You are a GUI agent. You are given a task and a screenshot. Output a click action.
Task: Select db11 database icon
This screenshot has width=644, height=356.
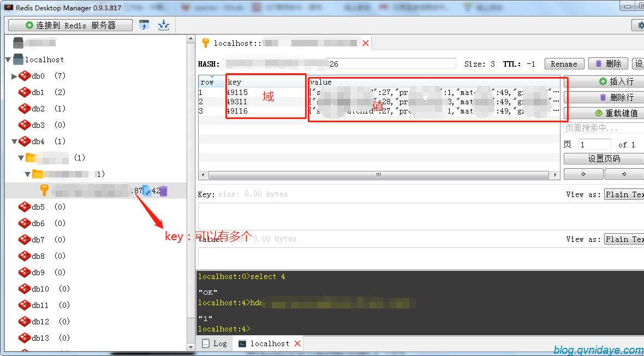tap(25, 305)
